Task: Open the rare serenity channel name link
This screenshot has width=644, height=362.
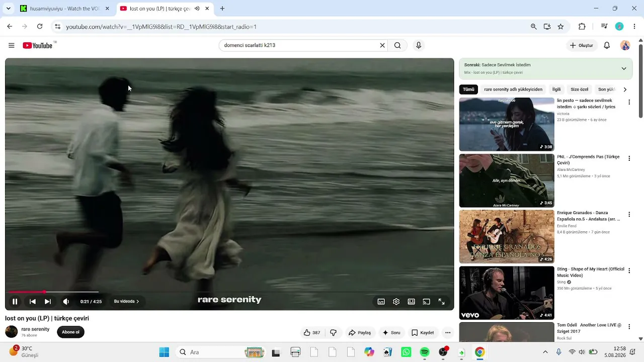Action: coord(35,329)
